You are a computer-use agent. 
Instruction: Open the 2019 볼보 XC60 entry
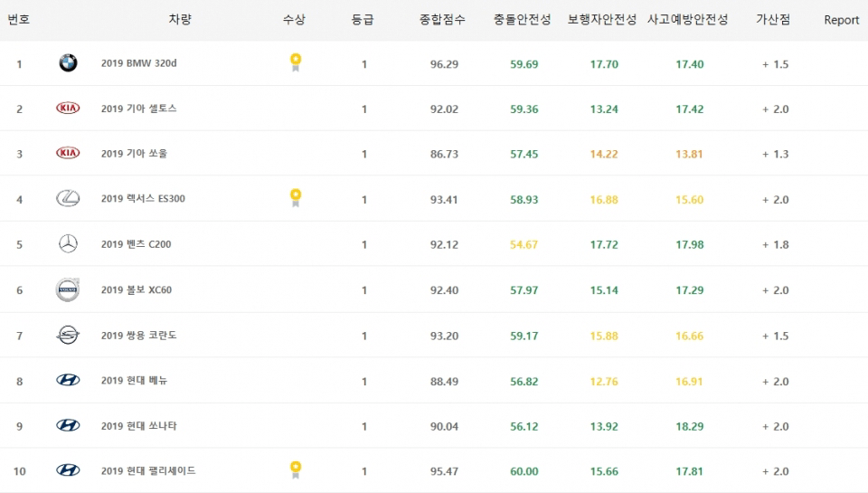[x=137, y=289]
